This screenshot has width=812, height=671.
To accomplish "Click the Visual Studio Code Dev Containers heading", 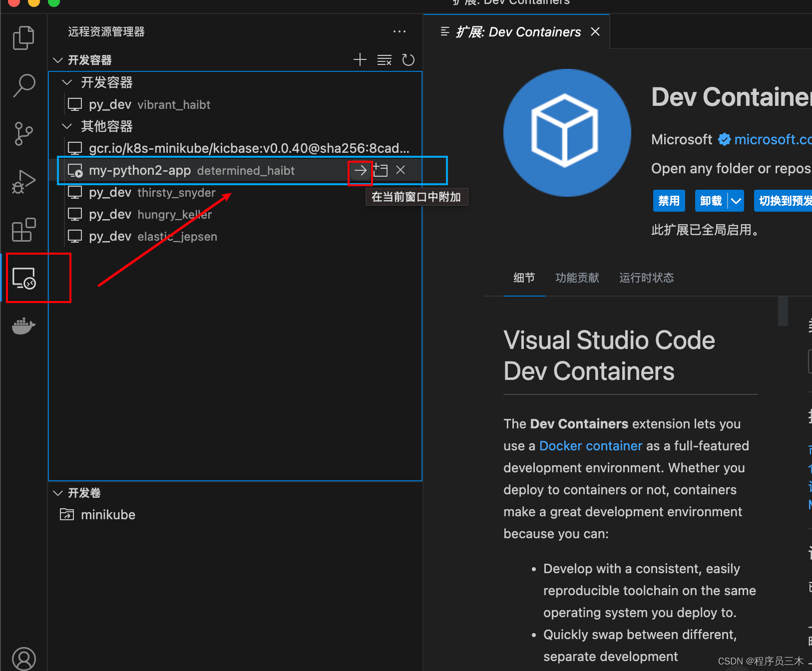I will click(609, 355).
